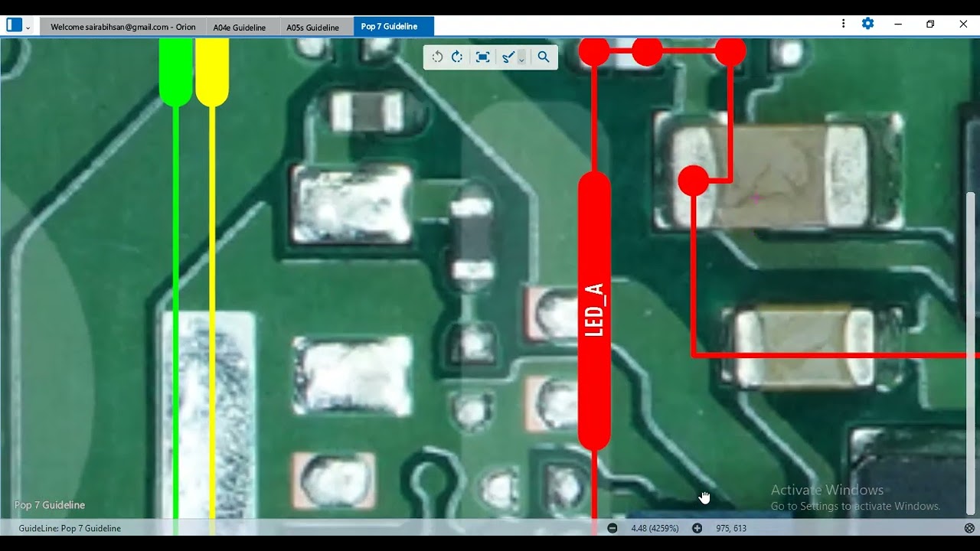Click the zoom in plus button
980x551 pixels.
tap(697, 528)
